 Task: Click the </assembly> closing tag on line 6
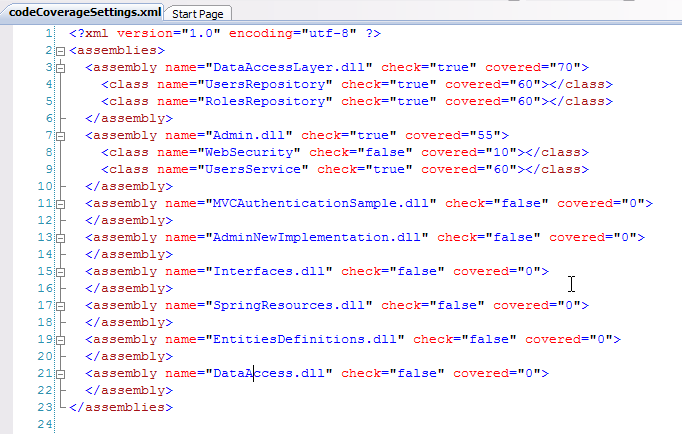click(129, 118)
